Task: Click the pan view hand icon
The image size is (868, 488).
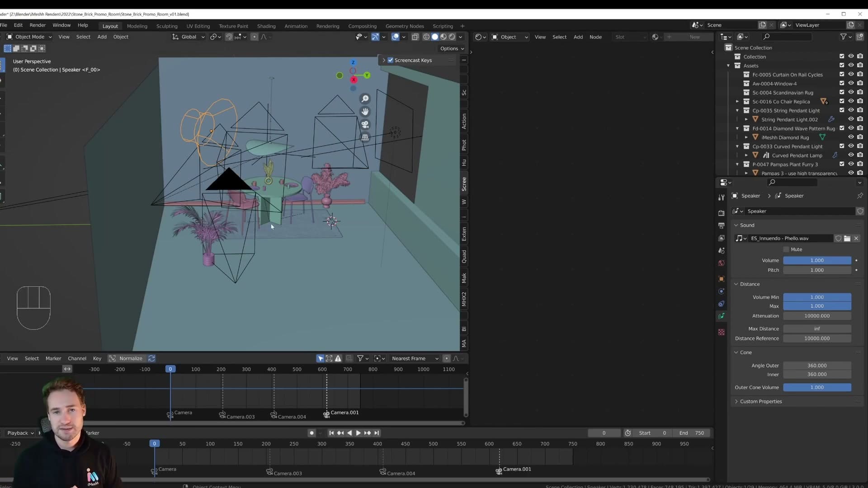Action: click(365, 112)
